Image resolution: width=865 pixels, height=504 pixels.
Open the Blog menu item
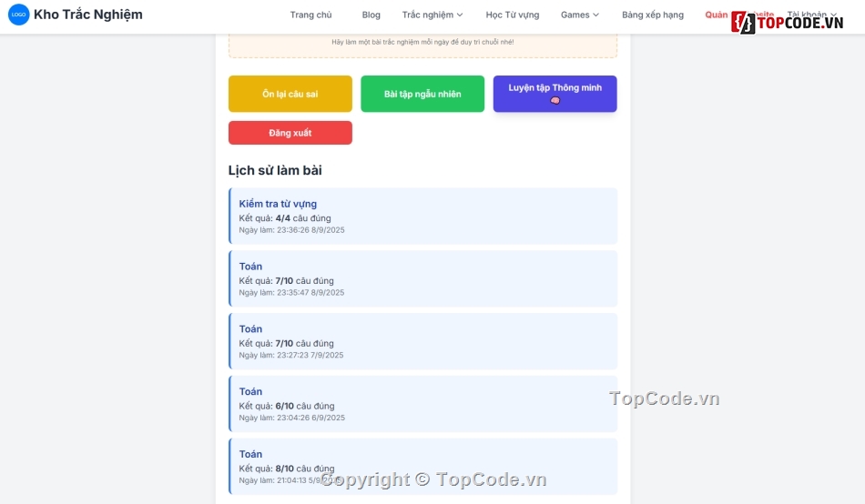371,15
